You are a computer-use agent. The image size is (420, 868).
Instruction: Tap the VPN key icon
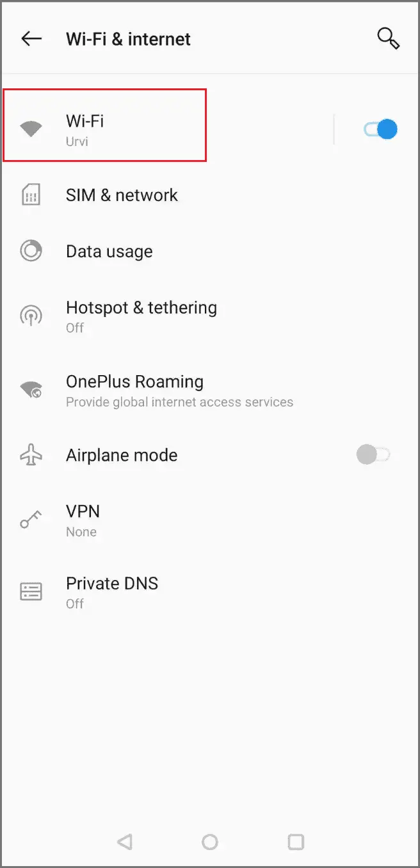(30, 518)
